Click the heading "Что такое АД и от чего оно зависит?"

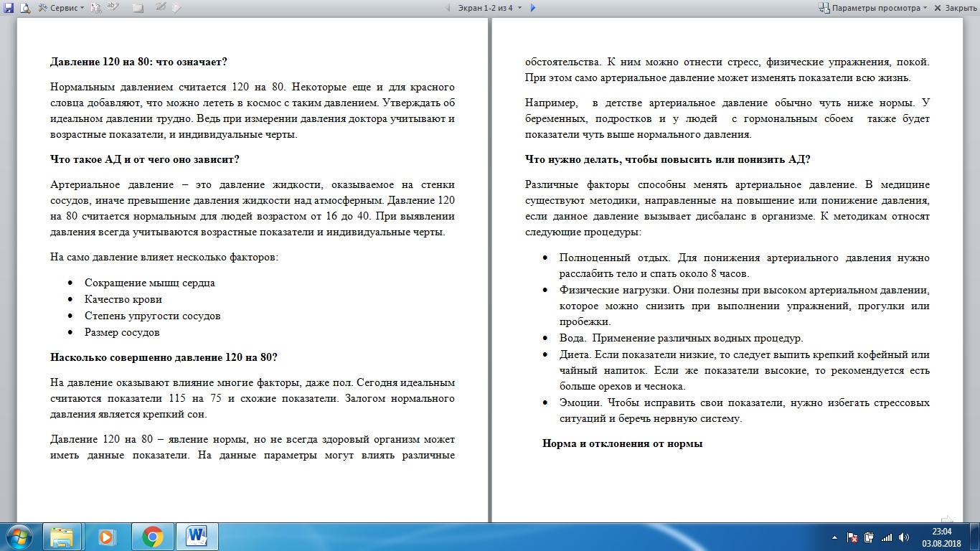(144, 159)
